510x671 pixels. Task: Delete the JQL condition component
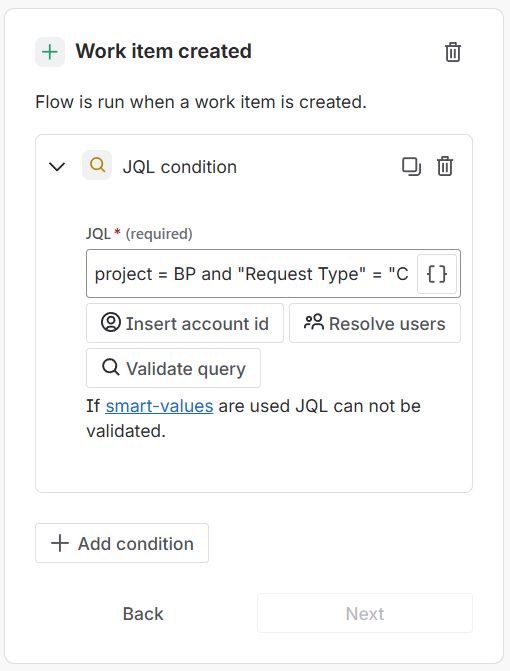pos(445,166)
